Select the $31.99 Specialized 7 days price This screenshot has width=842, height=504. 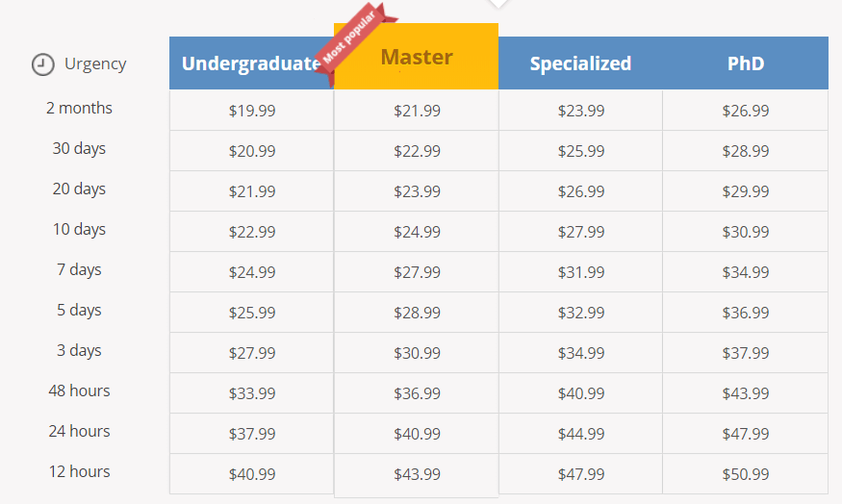[x=581, y=272]
